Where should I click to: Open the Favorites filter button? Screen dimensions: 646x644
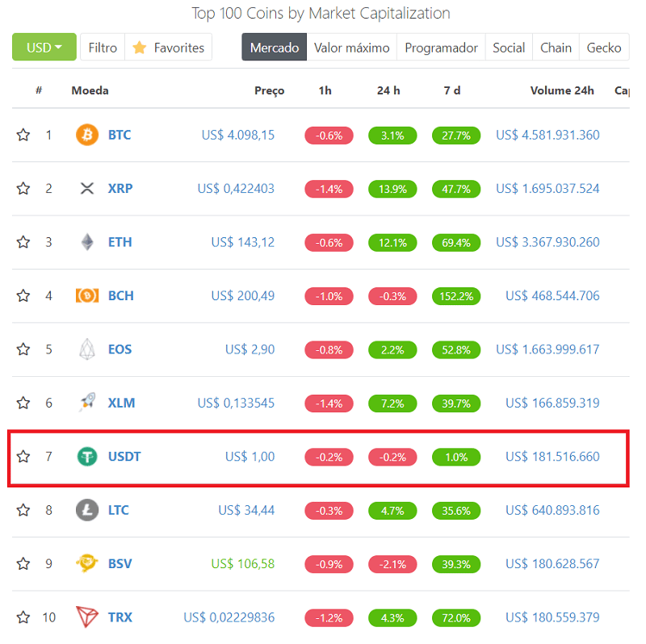coord(169,48)
